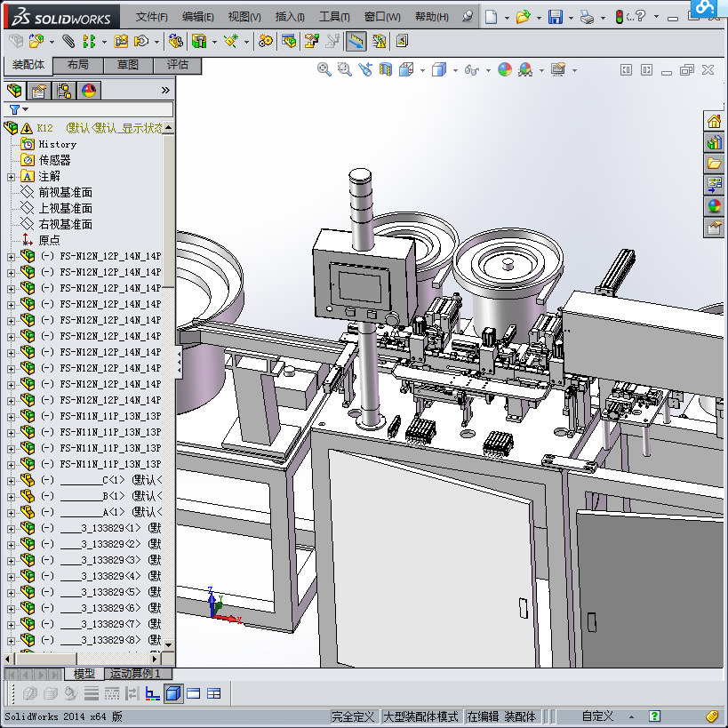728x728 pixels.
Task: Toggle the shaded-with-edges view button in the bottom toolbar
Action: (x=173, y=693)
